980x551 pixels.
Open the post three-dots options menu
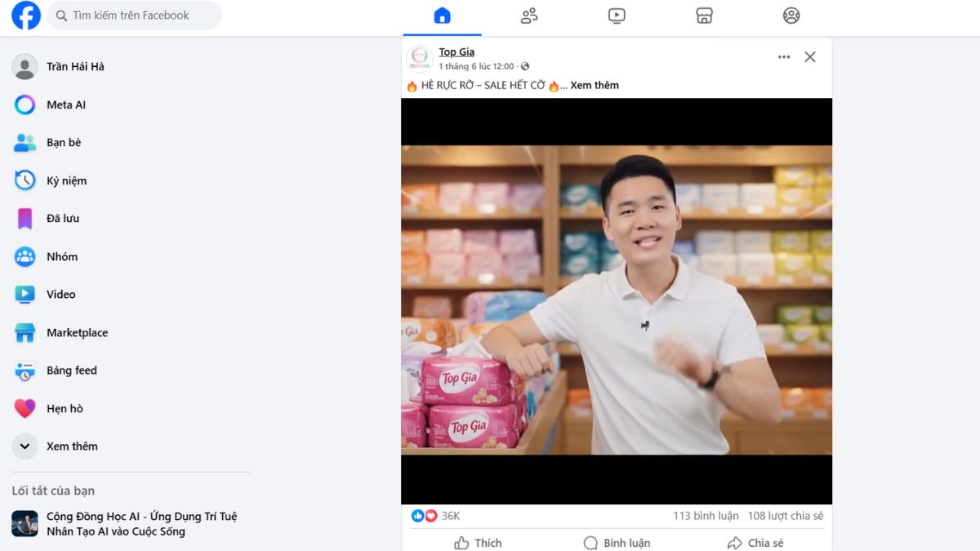(x=784, y=57)
